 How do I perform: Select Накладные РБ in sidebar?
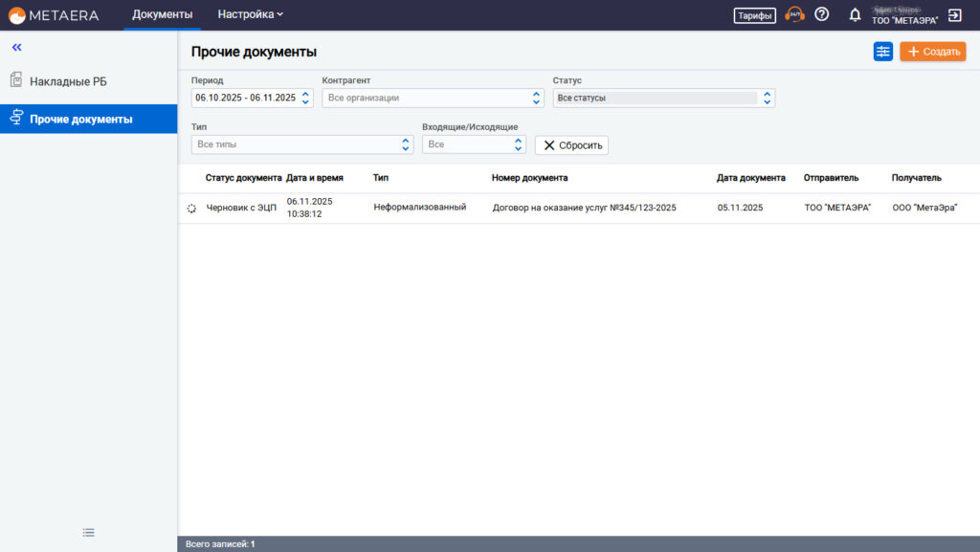point(68,81)
